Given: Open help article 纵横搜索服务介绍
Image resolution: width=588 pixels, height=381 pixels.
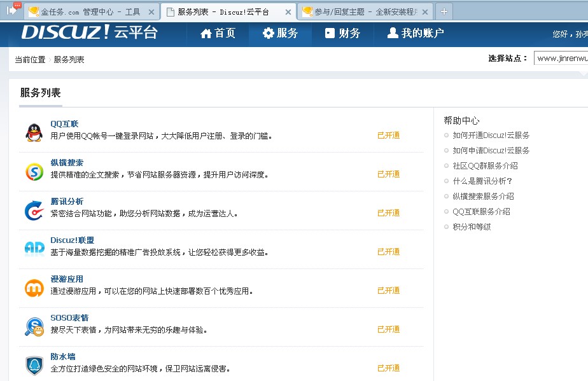Looking at the screenshot, I should click(484, 196).
